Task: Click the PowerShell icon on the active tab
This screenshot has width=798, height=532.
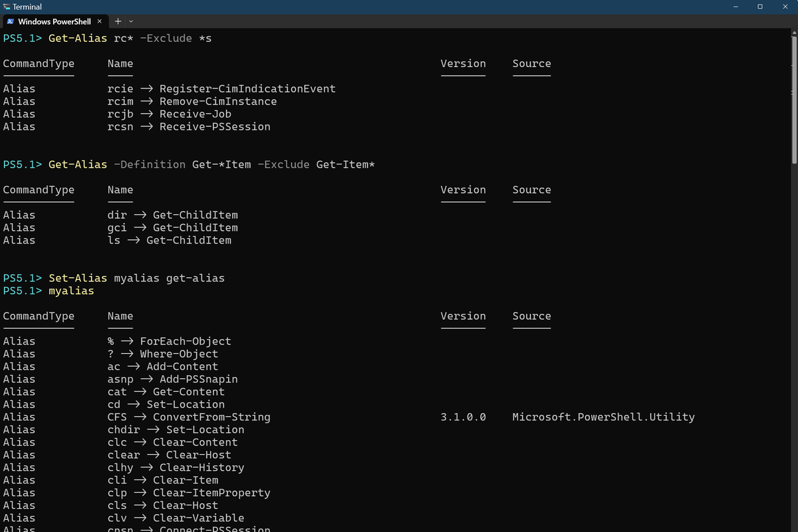Action: point(11,21)
